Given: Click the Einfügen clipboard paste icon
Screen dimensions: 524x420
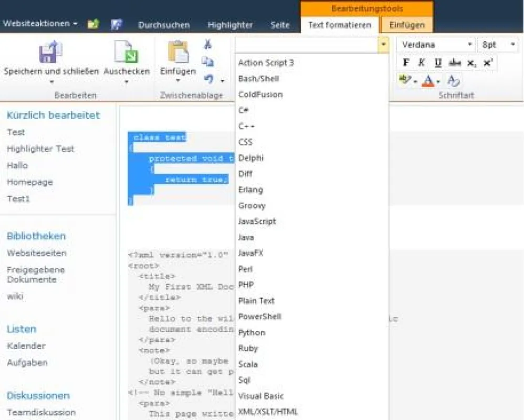Looking at the screenshot, I should pyautogui.click(x=178, y=52).
